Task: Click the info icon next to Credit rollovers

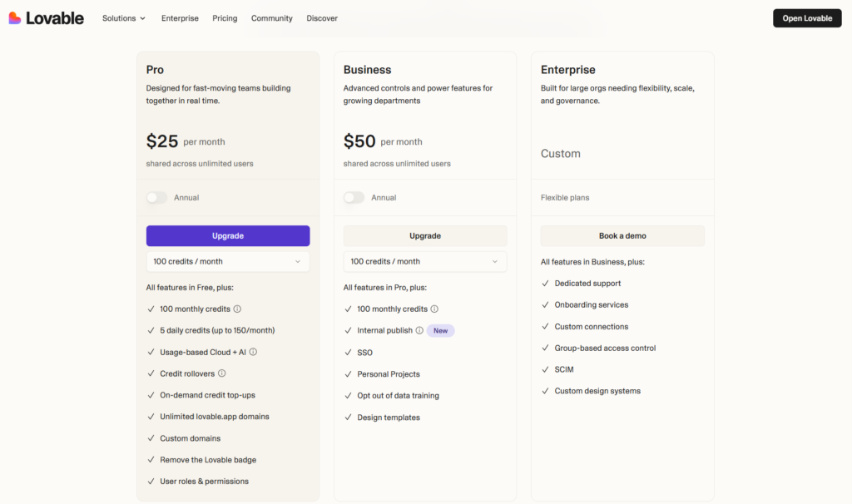Action: [222, 373]
